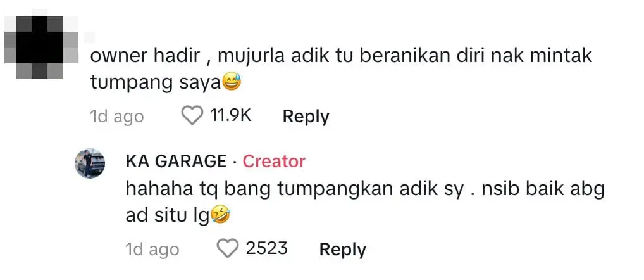Screen dimensions: 644x280
Task: Open the KA GARAGE username link
Action: (x=176, y=162)
